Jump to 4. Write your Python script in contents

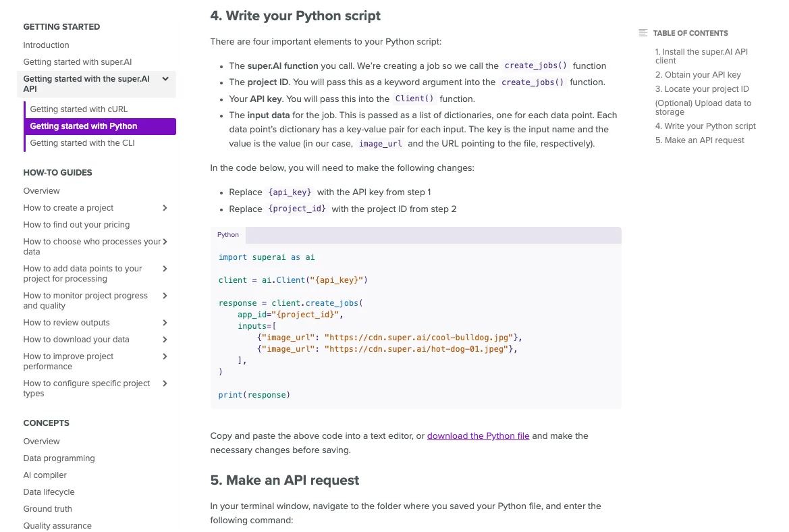tap(705, 126)
